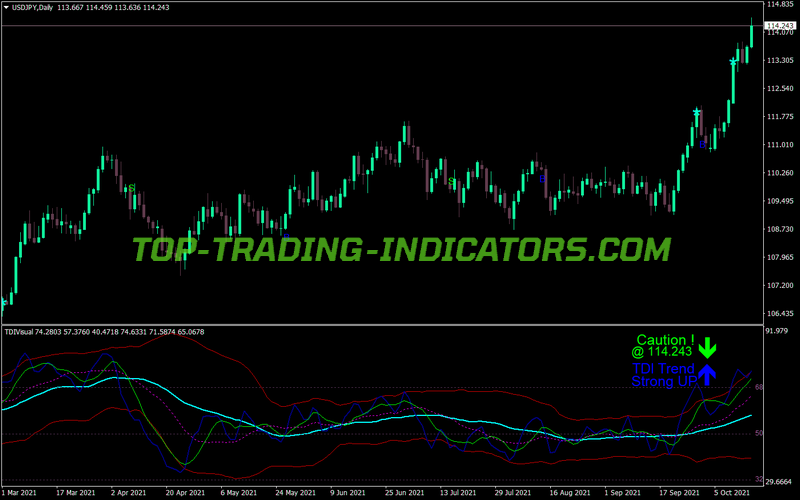Click the blue up arrow beside TDI Trend
800x500 pixels.
pyautogui.click(x=707, y=374)
